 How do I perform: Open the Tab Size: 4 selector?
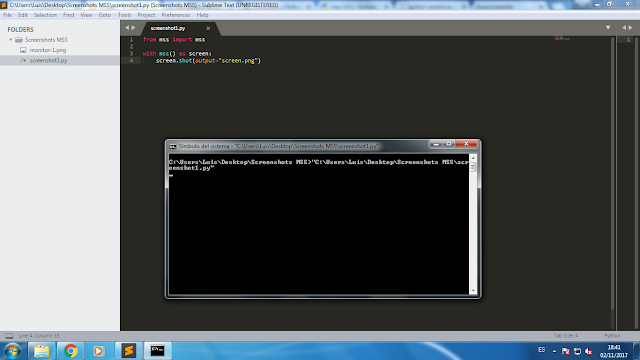(566, 336)
